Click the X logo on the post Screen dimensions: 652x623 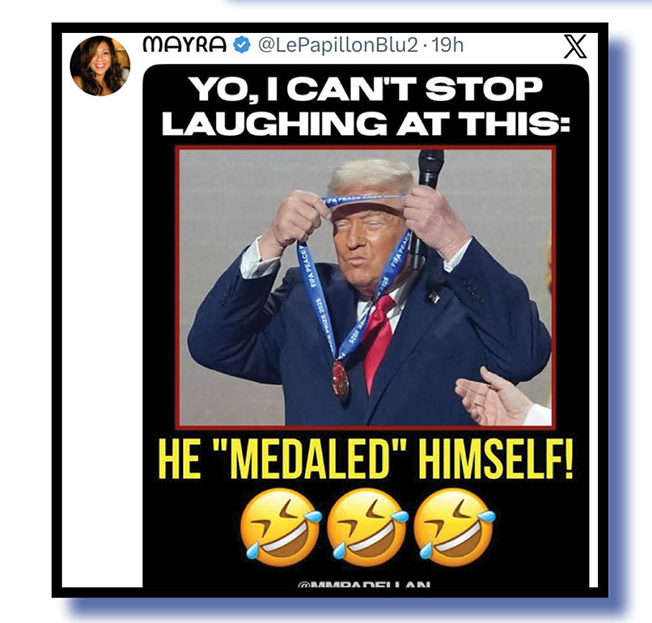575,46
